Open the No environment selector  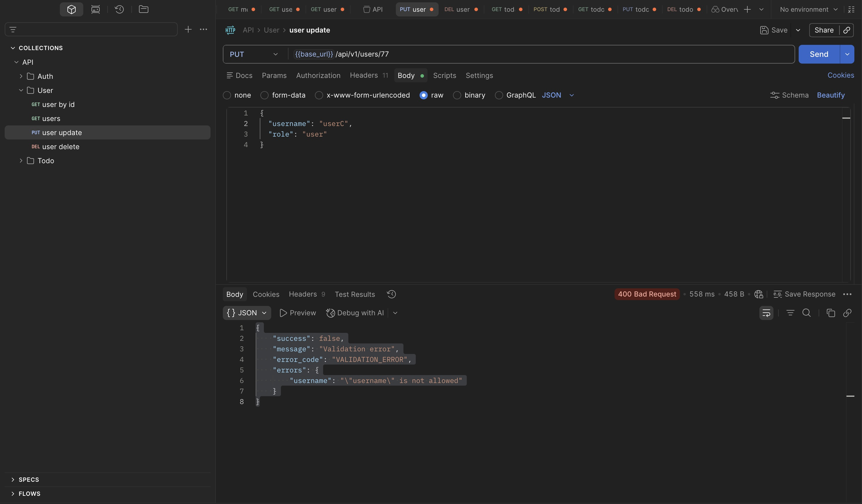[x=809, y=9]
